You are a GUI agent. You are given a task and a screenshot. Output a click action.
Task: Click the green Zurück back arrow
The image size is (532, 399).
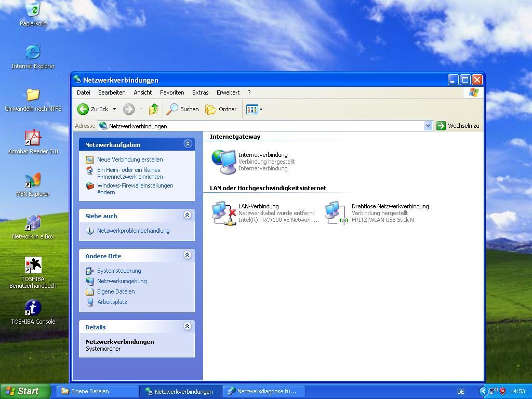tap(83, 109)
